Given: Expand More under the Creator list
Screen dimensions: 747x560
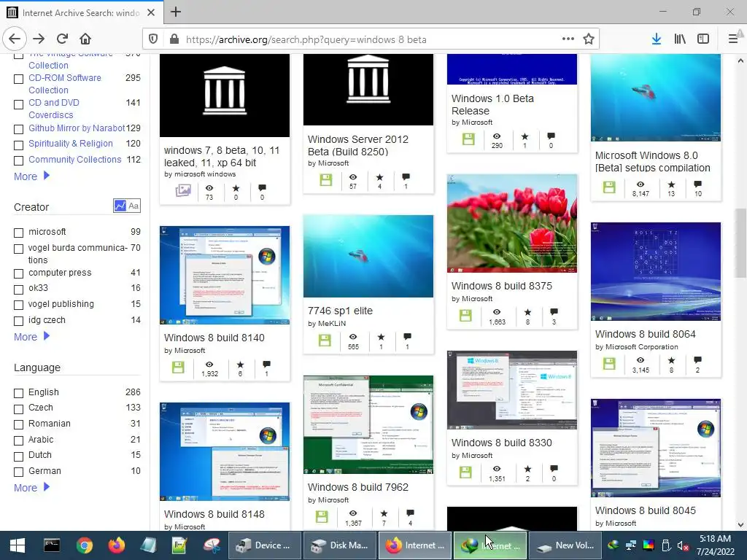Looking at the screenshot, I should point(31,337).
